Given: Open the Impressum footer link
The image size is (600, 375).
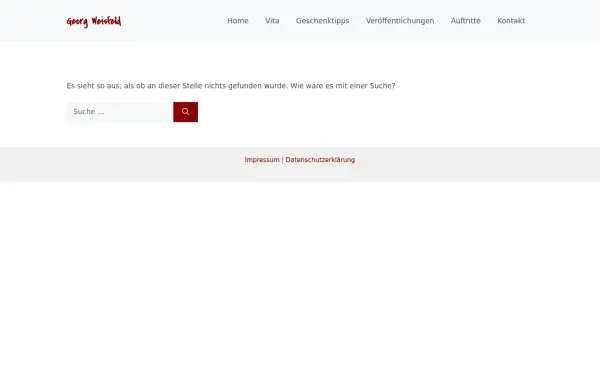Looking at the screenshot, I should (x=262, y=160).
